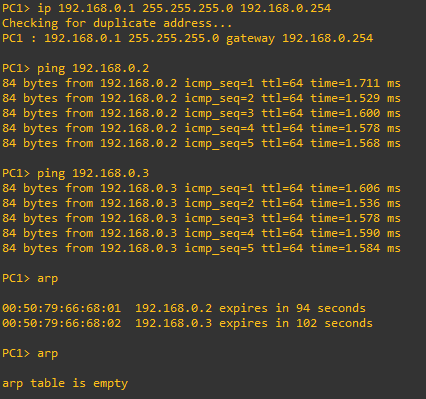Click the reply line with time=1.600 ms
This screenshot has height=399, width=426.
pyautogui.click(x=201, y=113)
